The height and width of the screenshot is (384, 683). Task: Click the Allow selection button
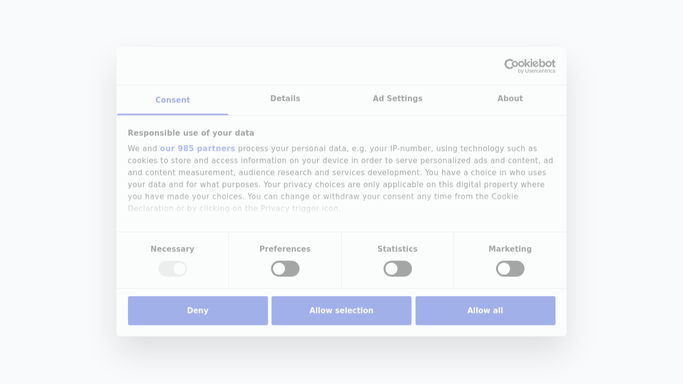coord(341,310)
